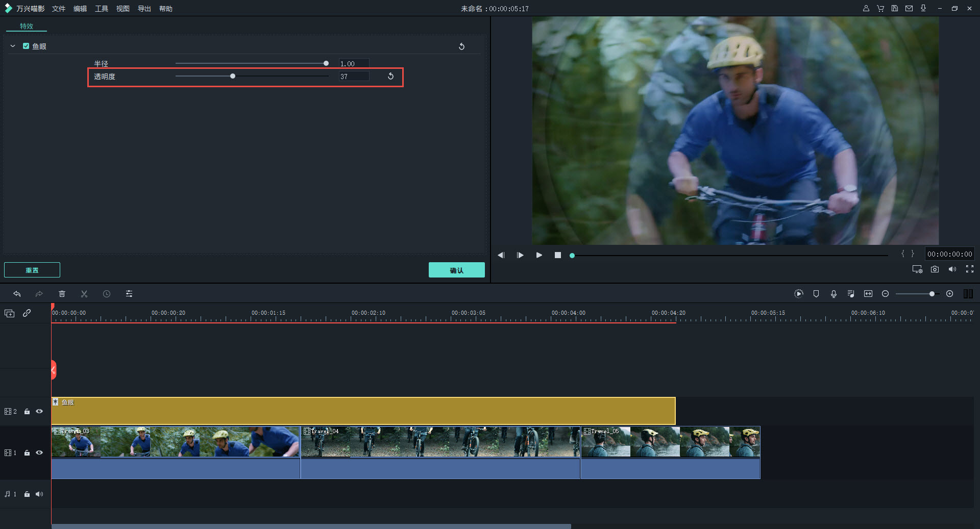Open the 文件 menu

click(59, 9)
